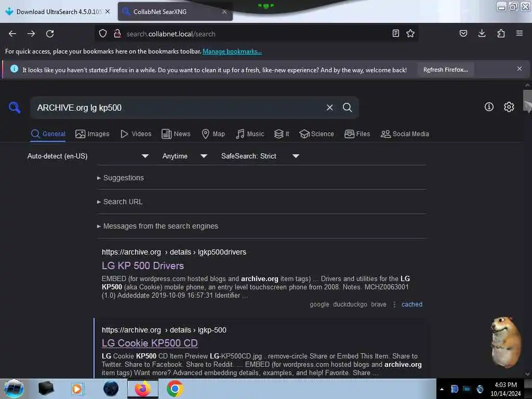
Task: Go forward with the forward arrow
Action: pos(31,34)
